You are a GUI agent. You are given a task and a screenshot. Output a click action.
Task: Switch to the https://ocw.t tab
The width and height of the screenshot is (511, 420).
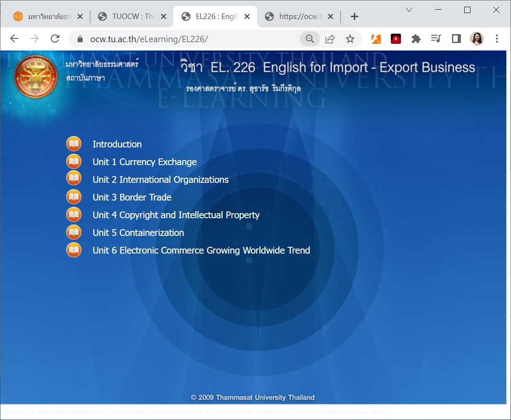(299, 16)
